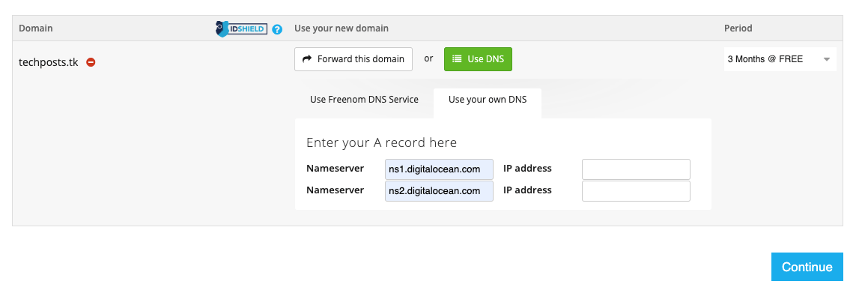The height and width of the screenshot is (299, 868).
Task: Click the Domain column header
Action: pyautogui.click(x=35, y=28)
